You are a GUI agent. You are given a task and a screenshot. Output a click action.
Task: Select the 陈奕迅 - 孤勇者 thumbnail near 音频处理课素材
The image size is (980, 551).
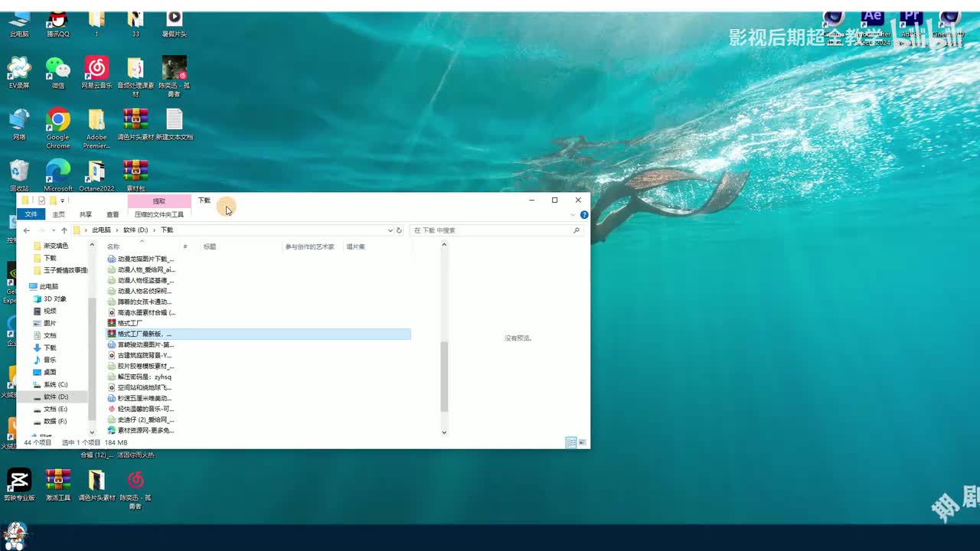coord(175,77)
